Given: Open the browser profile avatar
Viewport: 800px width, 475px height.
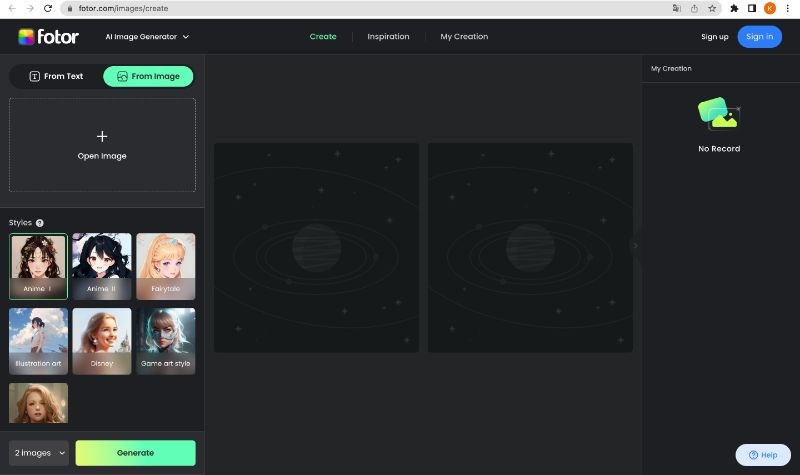Looking at the screenshot, I should 770,8.
